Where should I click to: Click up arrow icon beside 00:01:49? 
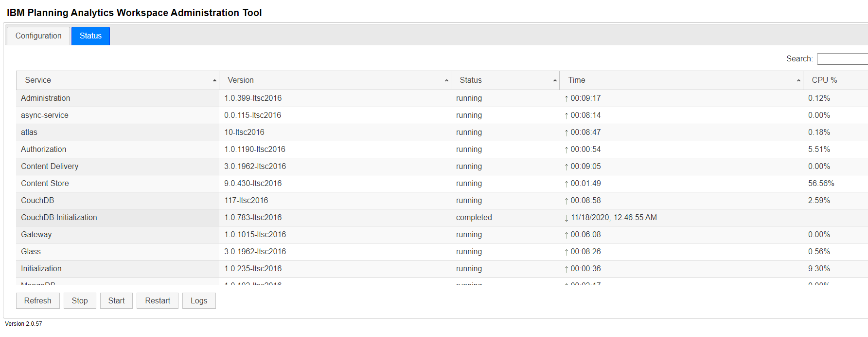coord(567,184)
